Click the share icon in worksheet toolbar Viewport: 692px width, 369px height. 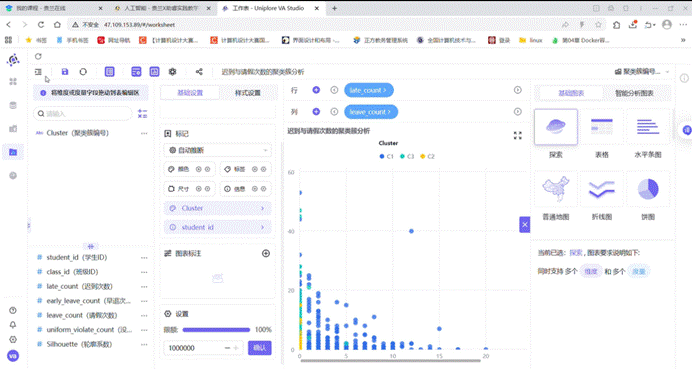(199, 72)
